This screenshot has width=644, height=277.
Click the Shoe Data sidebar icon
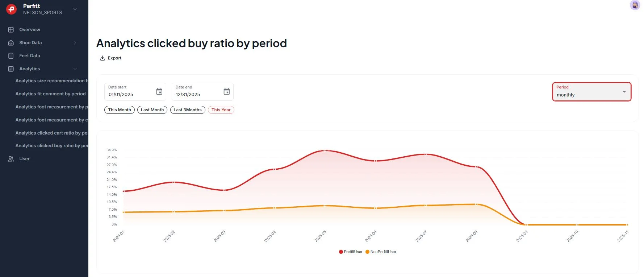coord(11,43)
